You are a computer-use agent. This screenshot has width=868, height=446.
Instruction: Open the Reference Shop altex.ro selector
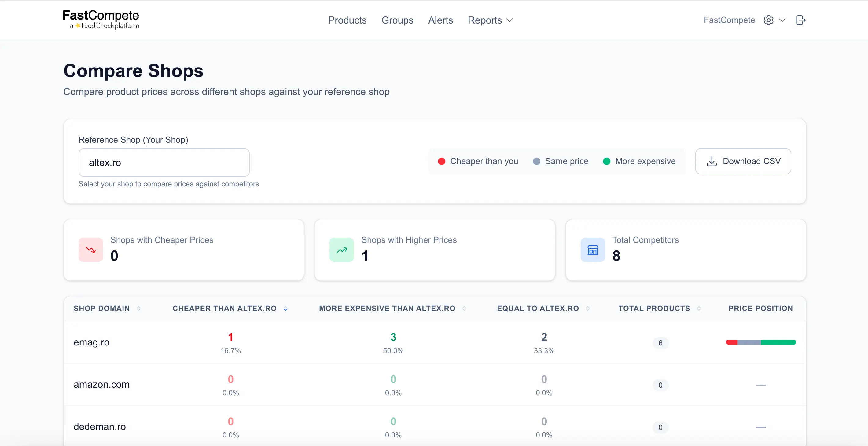pyautogui.click(x=164, y=163)
